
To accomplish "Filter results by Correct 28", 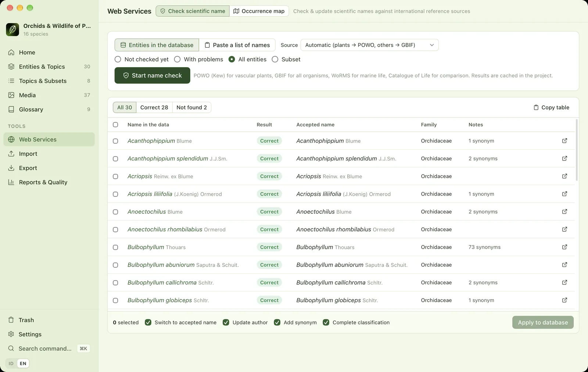I will (154, 107).
